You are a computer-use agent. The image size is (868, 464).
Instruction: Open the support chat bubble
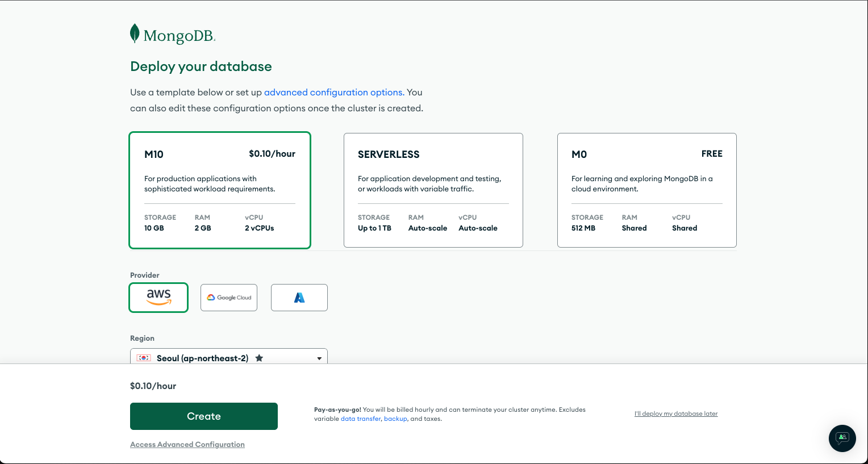[x=842, y=438]
